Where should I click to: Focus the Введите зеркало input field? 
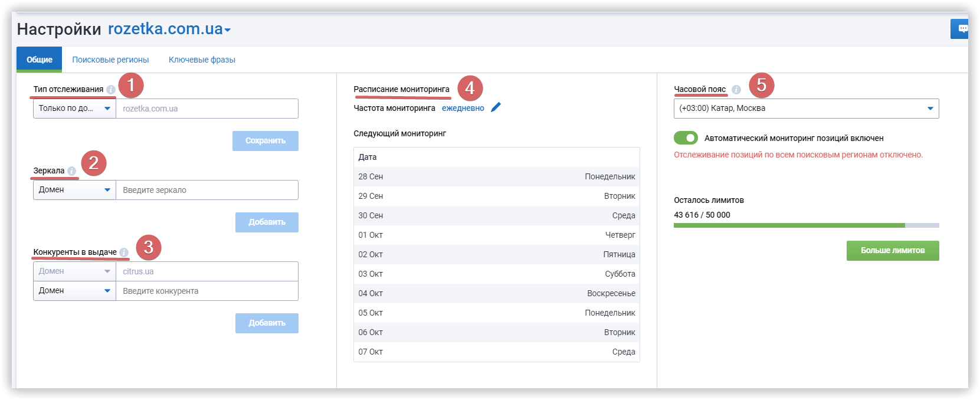click(x=207, y=190)
